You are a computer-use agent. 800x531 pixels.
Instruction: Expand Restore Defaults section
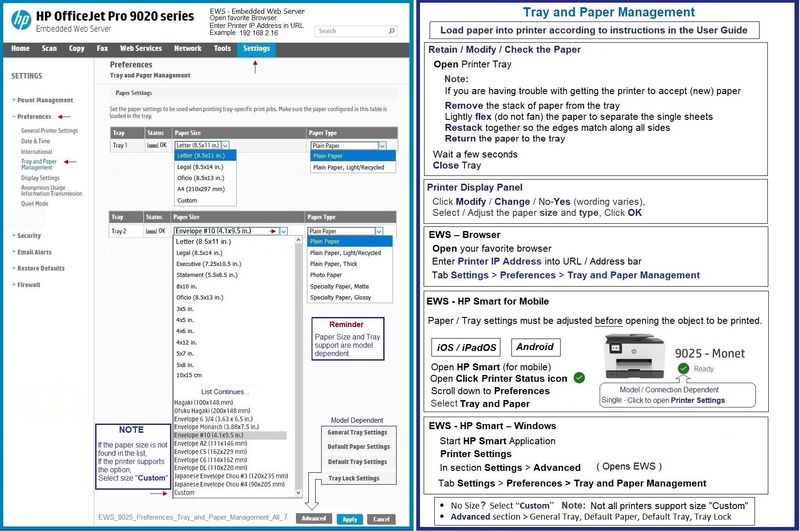coord(40,268)
